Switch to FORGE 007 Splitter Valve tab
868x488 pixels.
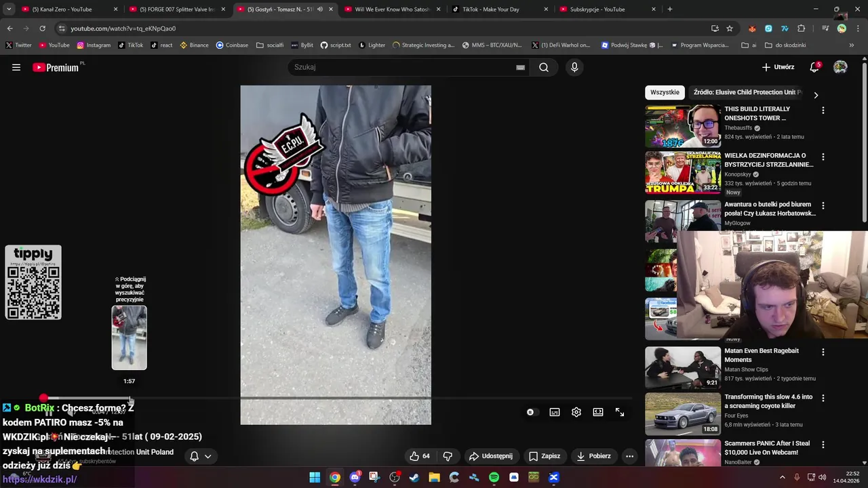(x=176, y=9)
